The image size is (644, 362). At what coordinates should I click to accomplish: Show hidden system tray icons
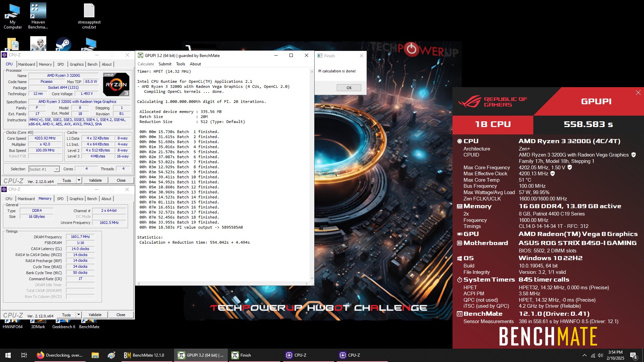point(584,355)
